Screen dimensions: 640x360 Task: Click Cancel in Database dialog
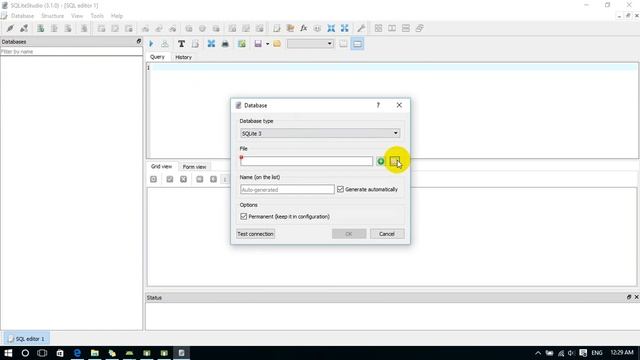tap(387, 234)
